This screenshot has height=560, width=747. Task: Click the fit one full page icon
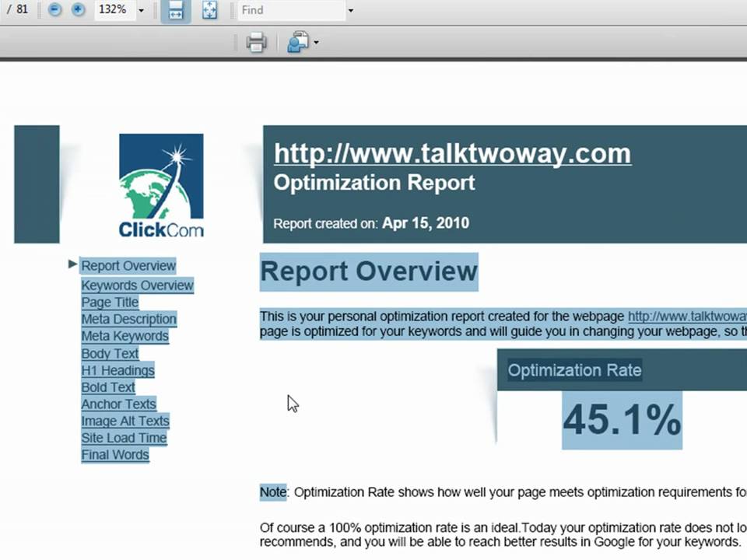point(209,10)
